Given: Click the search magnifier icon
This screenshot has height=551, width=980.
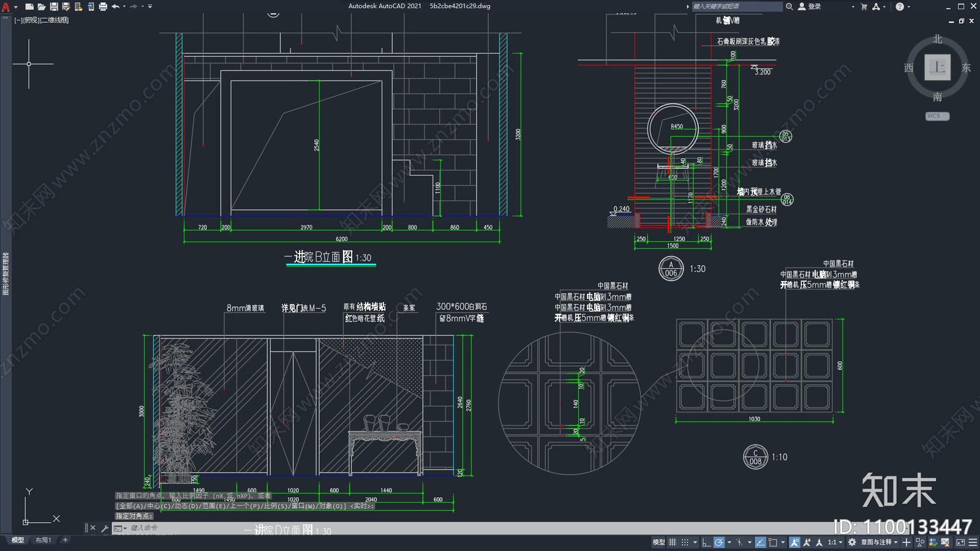Looking at the screenshot, I should point(790,6).
